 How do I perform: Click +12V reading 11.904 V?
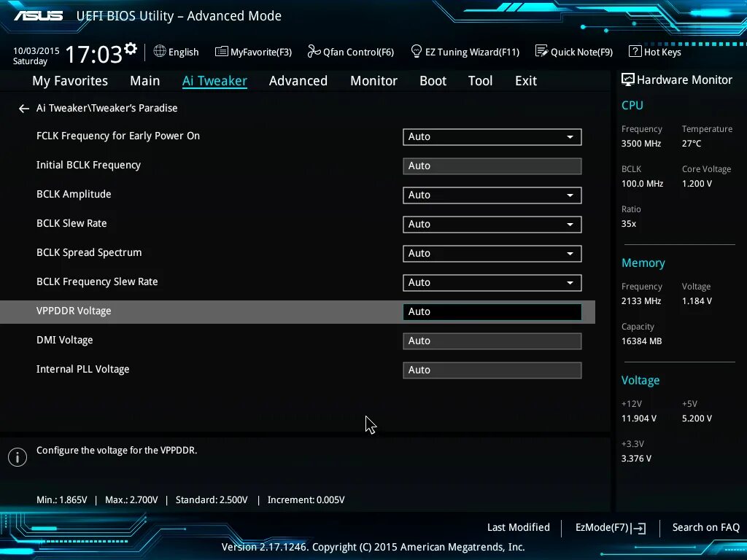click(x=638, y=419)
